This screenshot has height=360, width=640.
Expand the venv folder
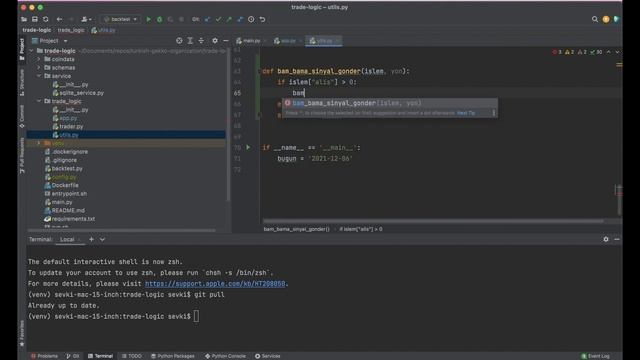39,143
